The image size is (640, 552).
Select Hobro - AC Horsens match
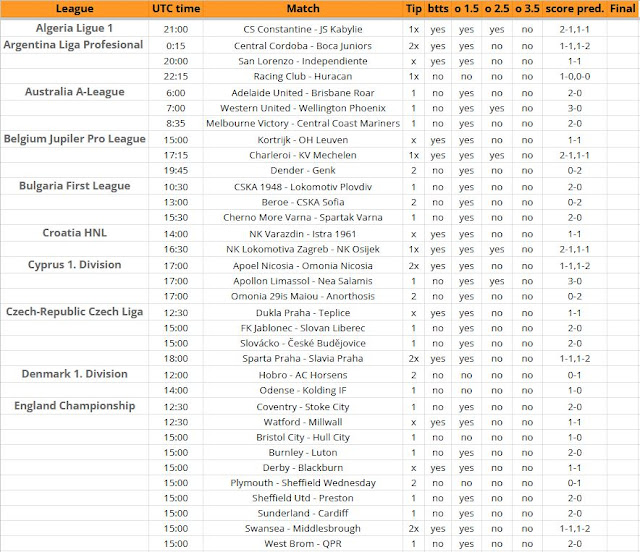pyautogui.click(x=303, y=375)
